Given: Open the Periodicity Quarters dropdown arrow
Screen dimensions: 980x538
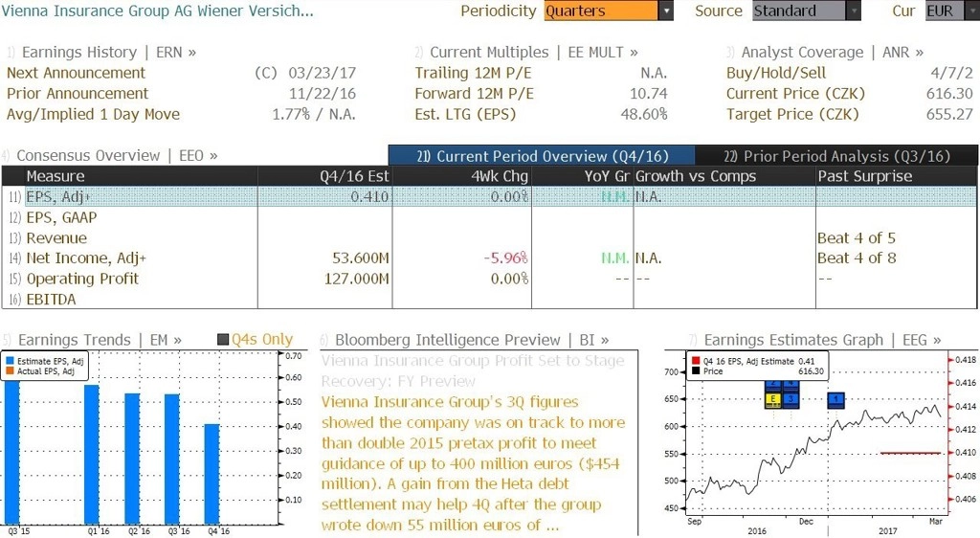Looking at the screenshot, I should coord(666,11).
